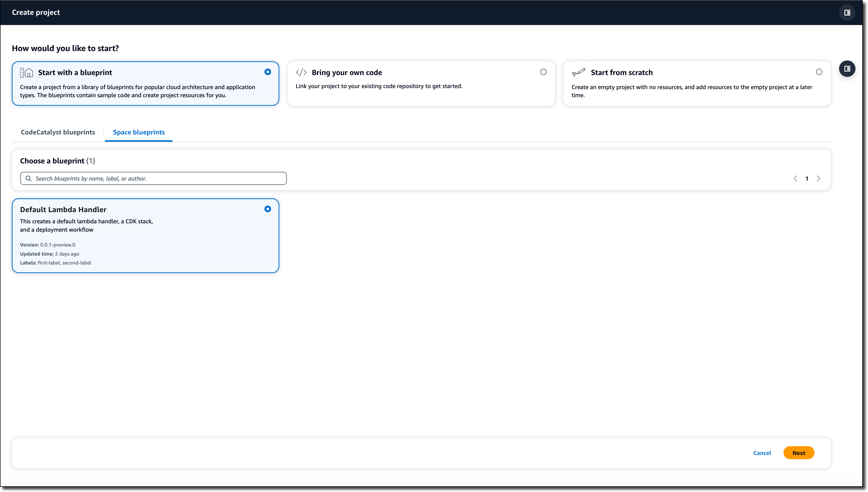This screenshot has width=868, height=492.
Task: Click the Default Lambda Handler card title
Action: click(x=63, y=210)
